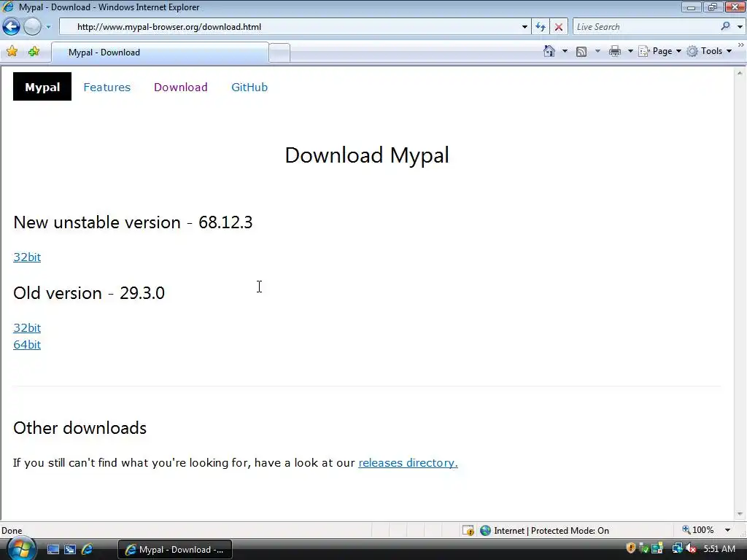
Task: Click the green check safely-remove tray icon
Action: [x=644, y=548]
